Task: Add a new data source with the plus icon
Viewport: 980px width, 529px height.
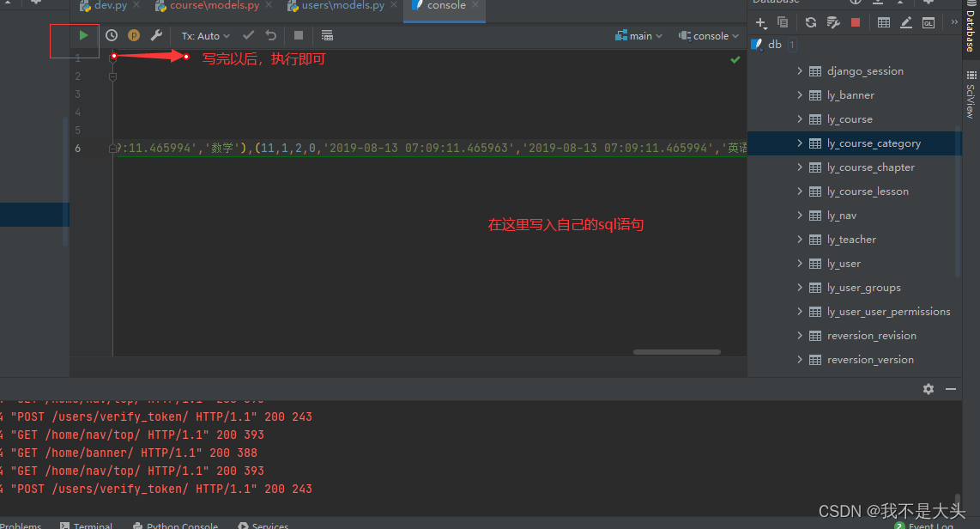Action: [x=760, y=22]
